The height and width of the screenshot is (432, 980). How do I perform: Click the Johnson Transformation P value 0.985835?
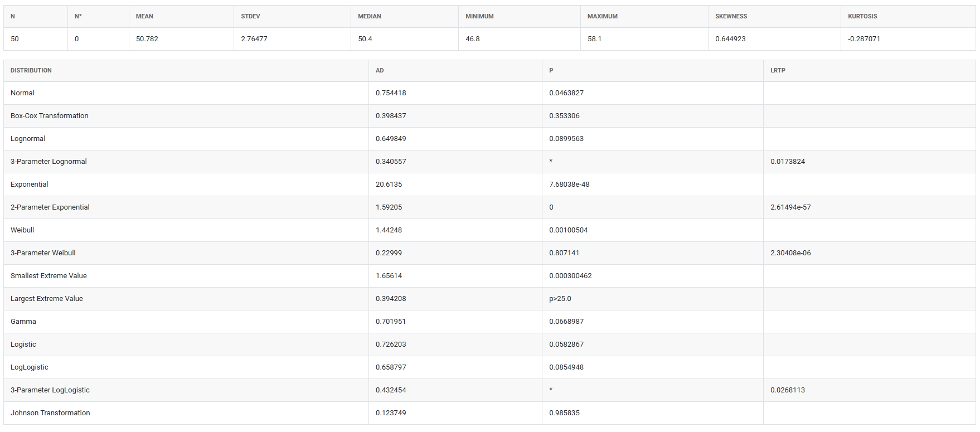(x=564, y=413)
